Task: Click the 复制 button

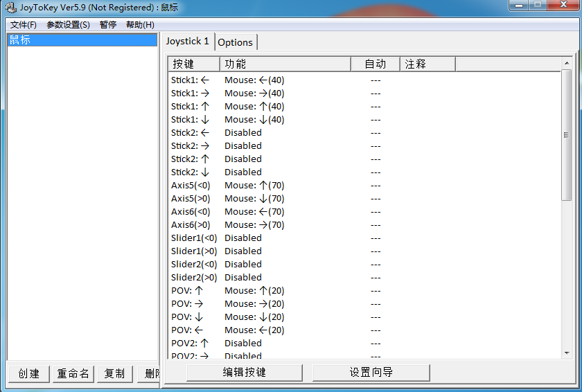Action: pos(115,373)
